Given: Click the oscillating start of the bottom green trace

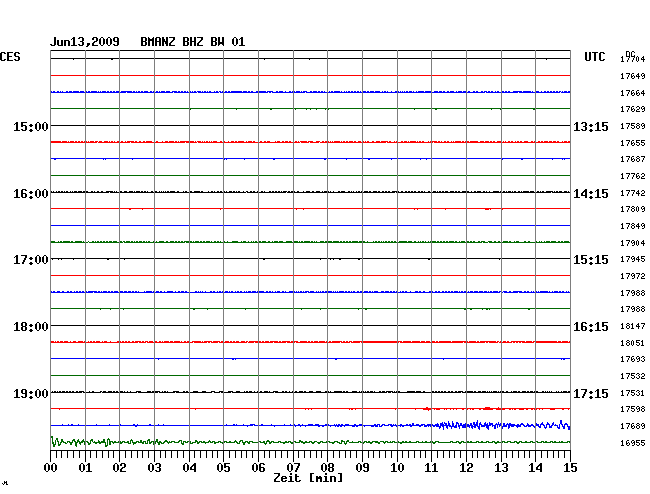Looking at the screenshot, I should pos(81,442).
